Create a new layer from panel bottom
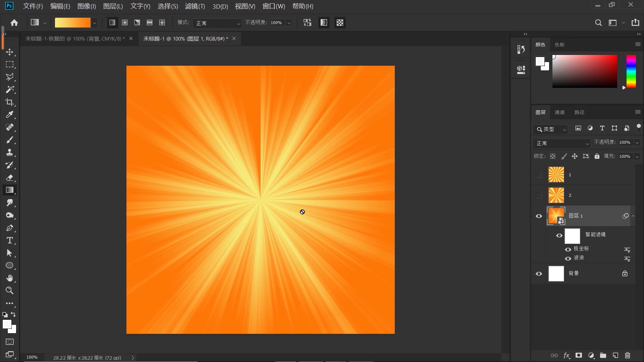644x362 pixels. pyautogui.click(x=615, y=355)
